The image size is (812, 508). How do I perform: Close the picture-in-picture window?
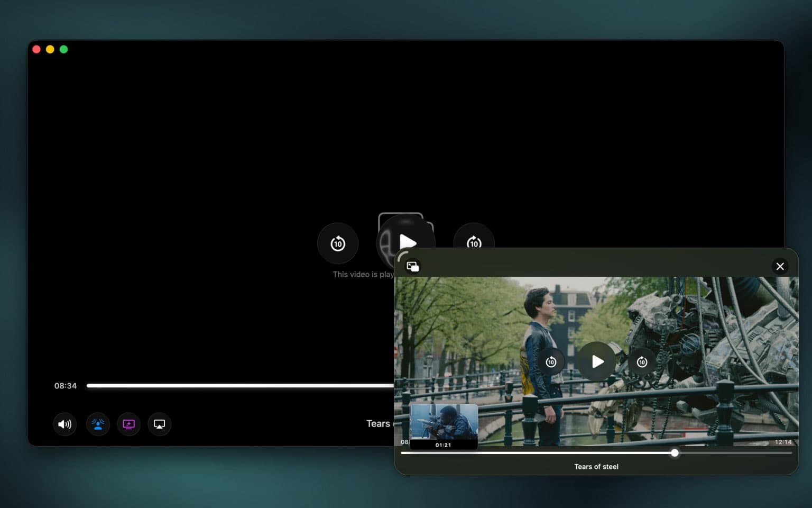click(780, 266)
